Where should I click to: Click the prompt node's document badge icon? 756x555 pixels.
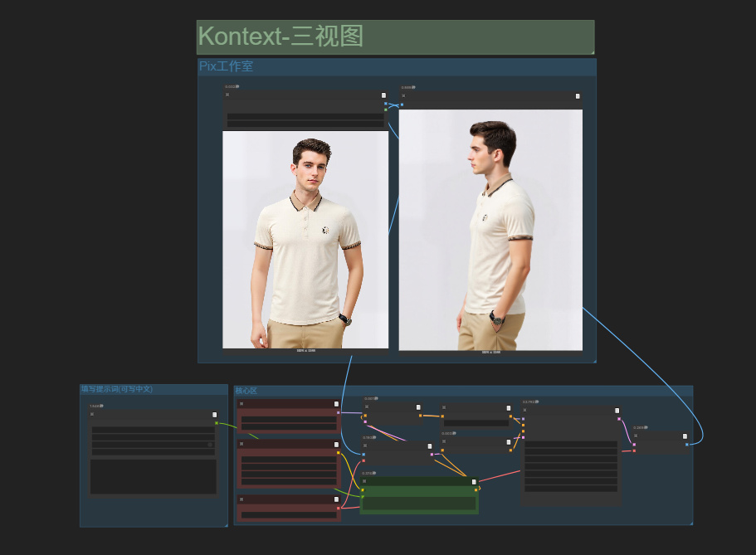pos(215,415)
